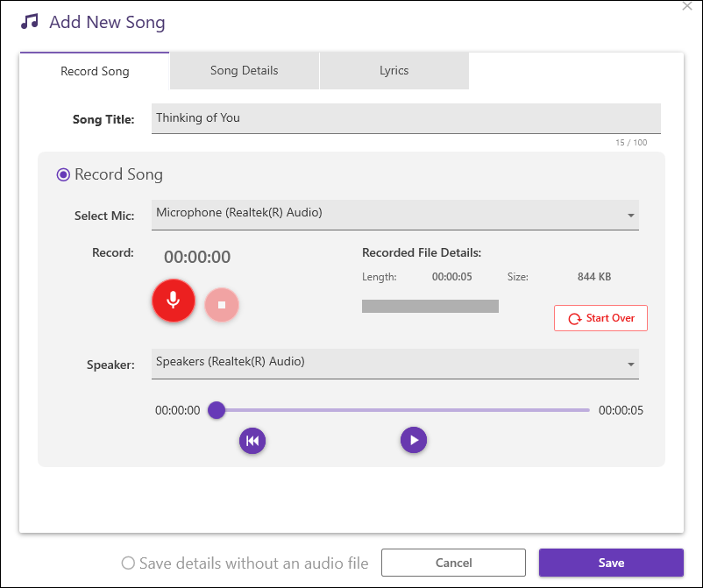
Task: Click the music note icon in title
Action: 30,22
